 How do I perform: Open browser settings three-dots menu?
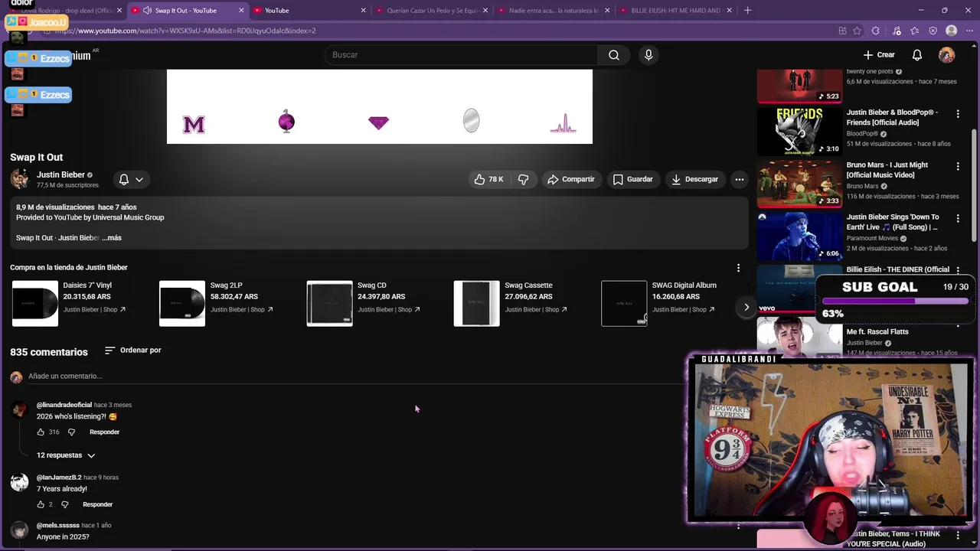tap(969, 31)
